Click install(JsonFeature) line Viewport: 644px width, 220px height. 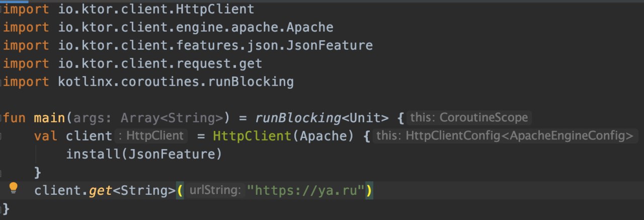tap(144, 155)
